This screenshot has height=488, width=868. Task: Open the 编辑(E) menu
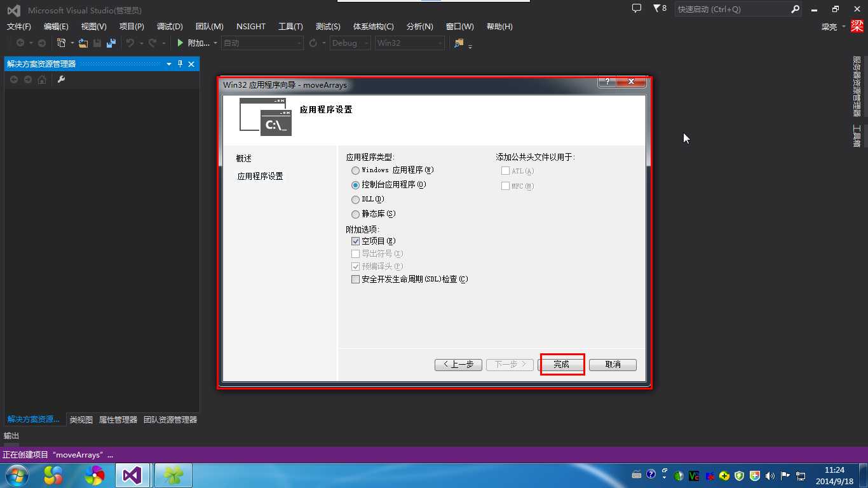[56, 27]
